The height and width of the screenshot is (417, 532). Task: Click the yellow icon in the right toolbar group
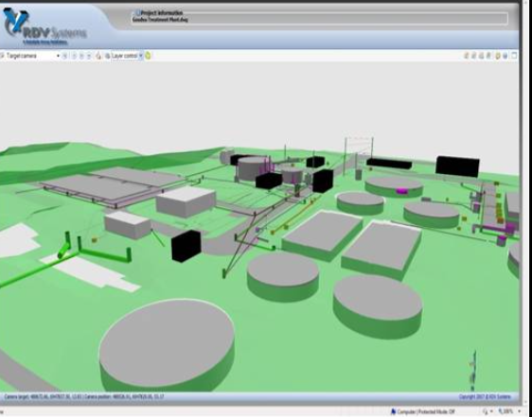click(x=498, y=56)
